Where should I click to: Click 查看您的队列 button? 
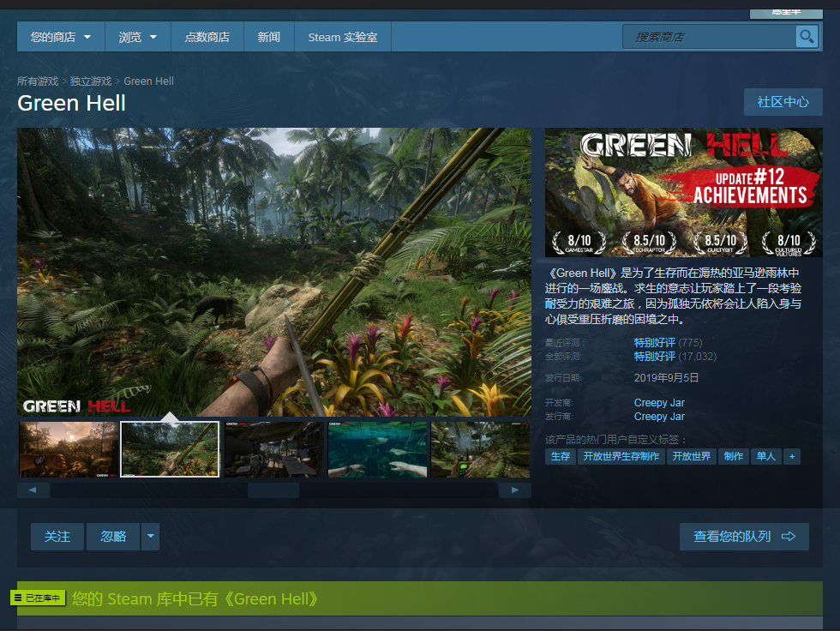tap(744, 537)
